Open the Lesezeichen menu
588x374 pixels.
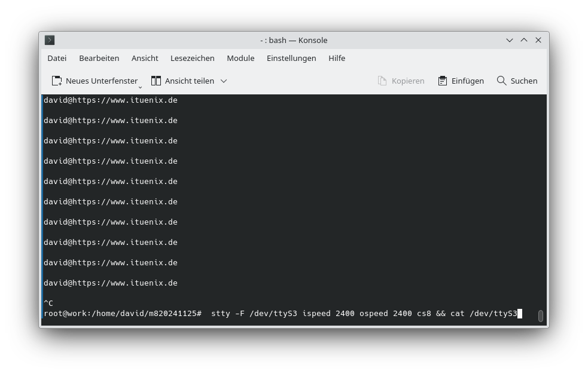pos(192,58)
